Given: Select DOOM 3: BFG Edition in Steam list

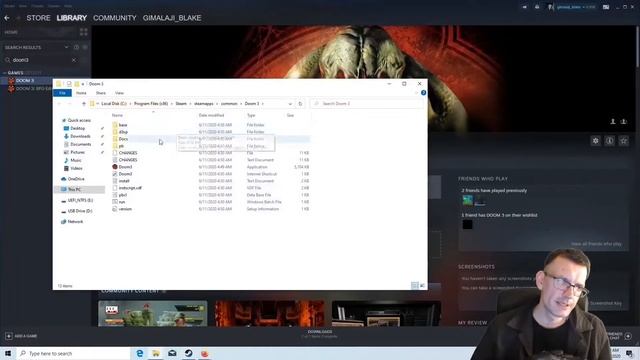Looking at the screenshot, I should coord(33,88).
